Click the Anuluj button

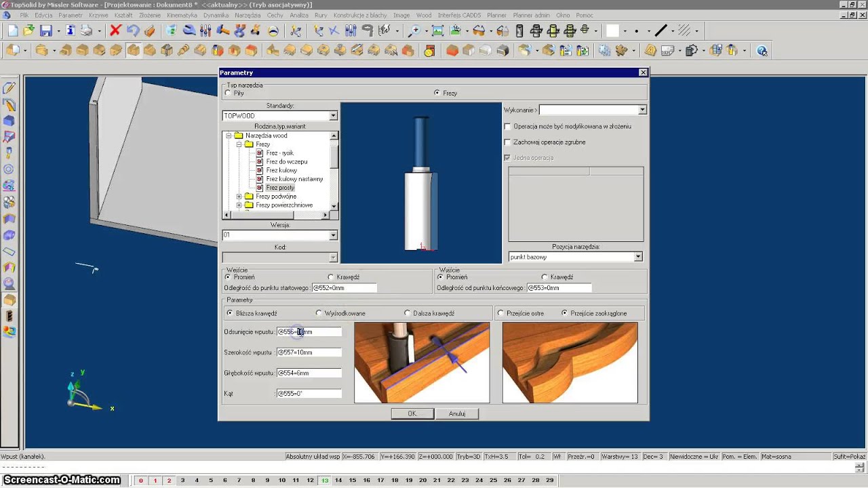(457, 413)
